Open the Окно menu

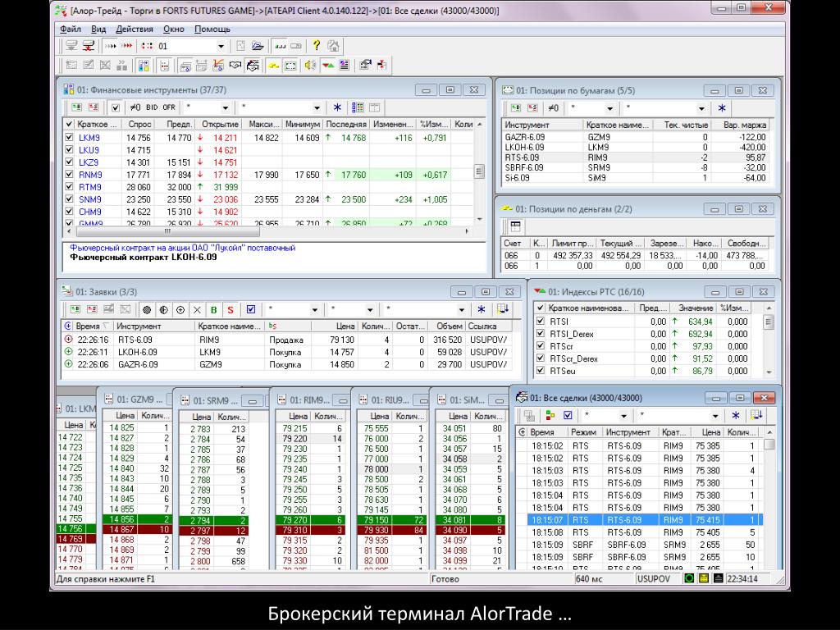click(174, 29)
